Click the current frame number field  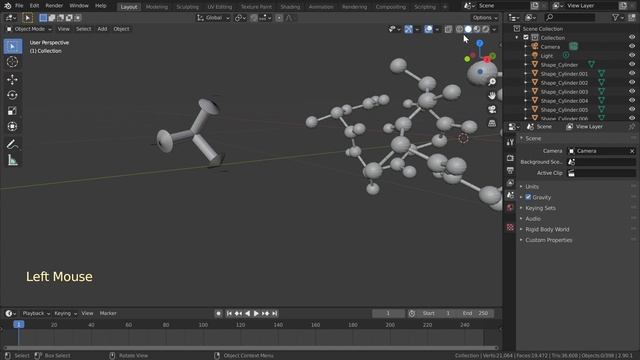pos(388,313)
